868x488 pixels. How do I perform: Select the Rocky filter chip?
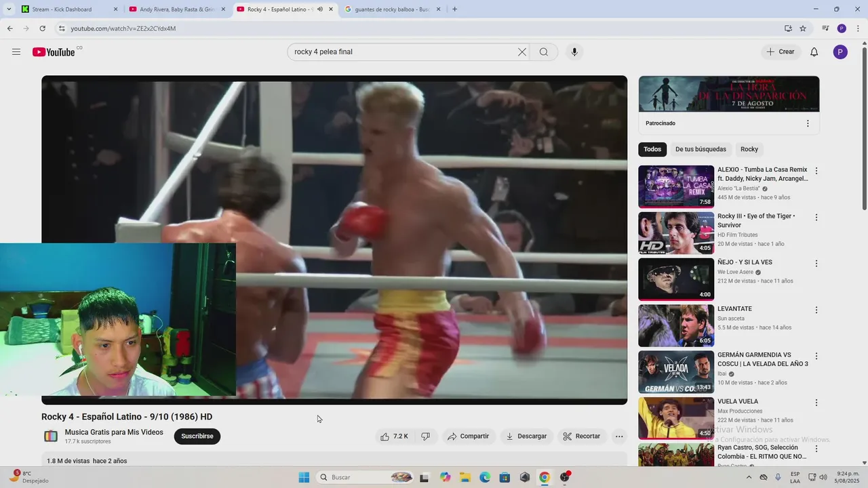click(749, 149)
